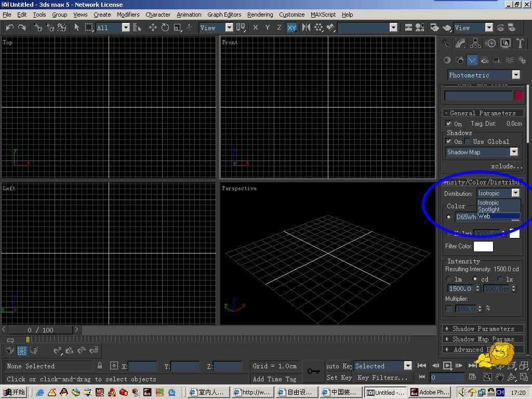Select the Move tool in toolbar
This screenshot has height=399, width=532.
[153, 28]
